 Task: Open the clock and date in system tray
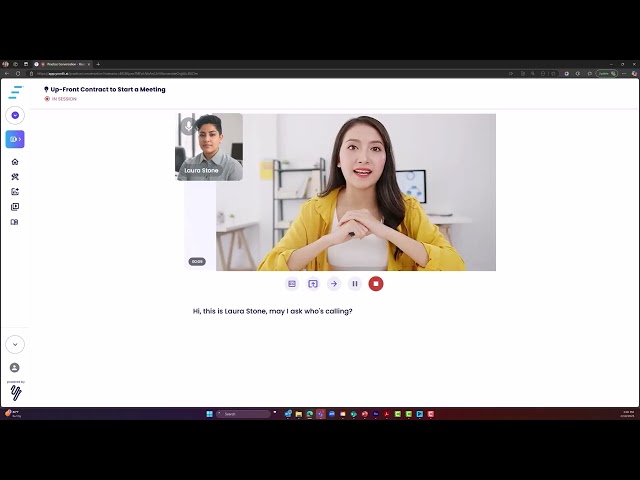pos(628,414)
